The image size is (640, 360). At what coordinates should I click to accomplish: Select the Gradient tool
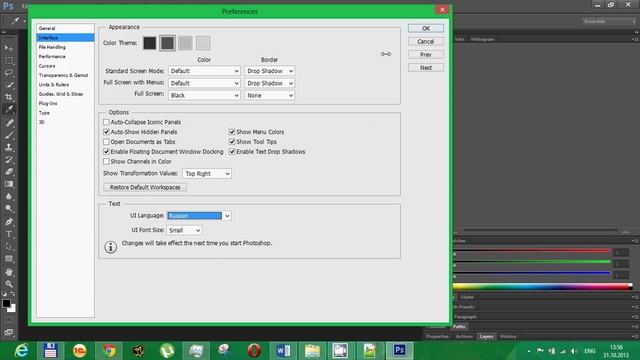tap(9, 184)
